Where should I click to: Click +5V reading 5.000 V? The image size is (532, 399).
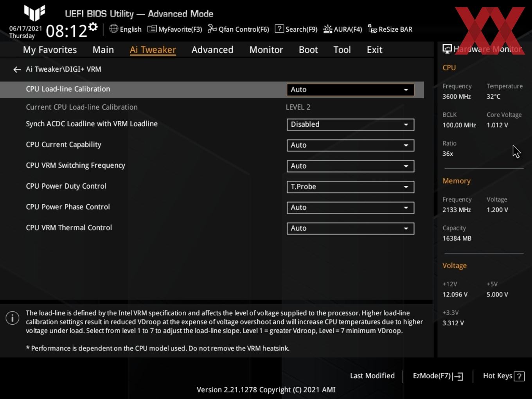point(497,295)
